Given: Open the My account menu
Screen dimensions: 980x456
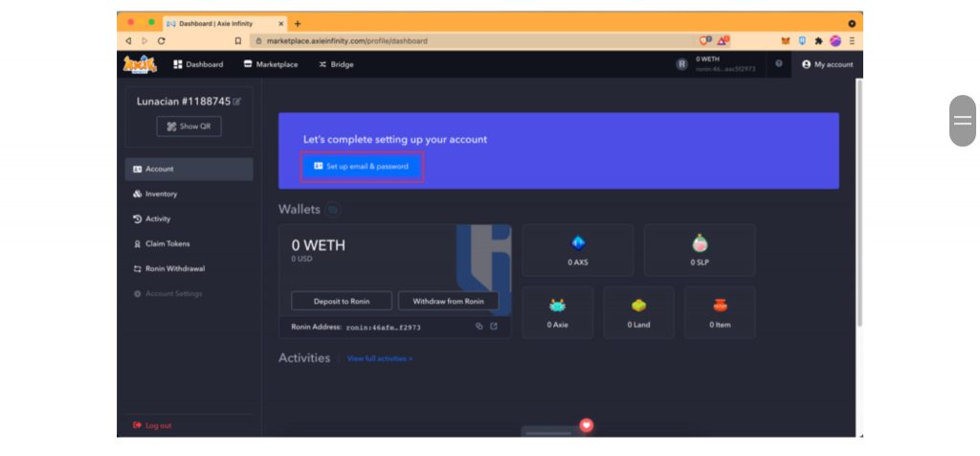Looking at the screenshot, I should pyautogui.click(x=827, y=64).
